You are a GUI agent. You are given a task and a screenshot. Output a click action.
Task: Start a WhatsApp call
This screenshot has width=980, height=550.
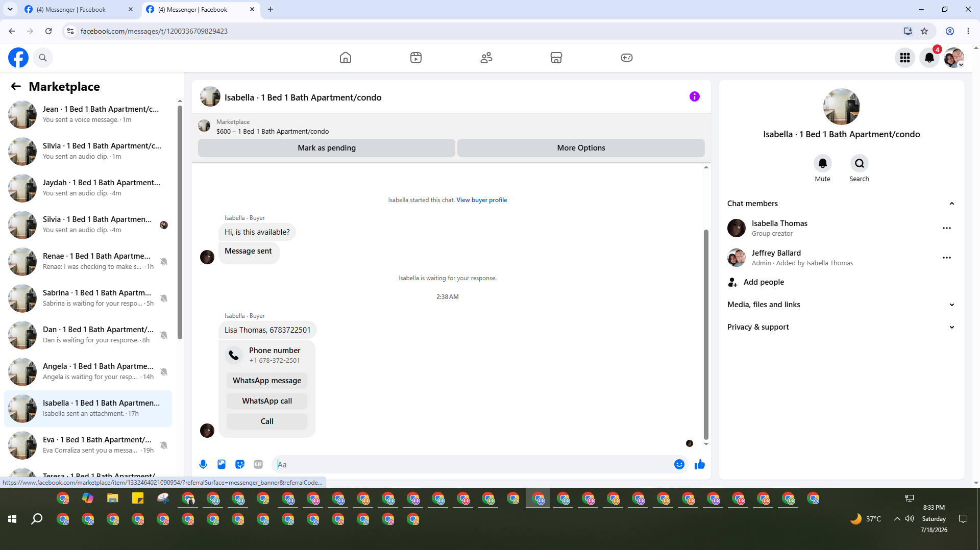[267, 401]
